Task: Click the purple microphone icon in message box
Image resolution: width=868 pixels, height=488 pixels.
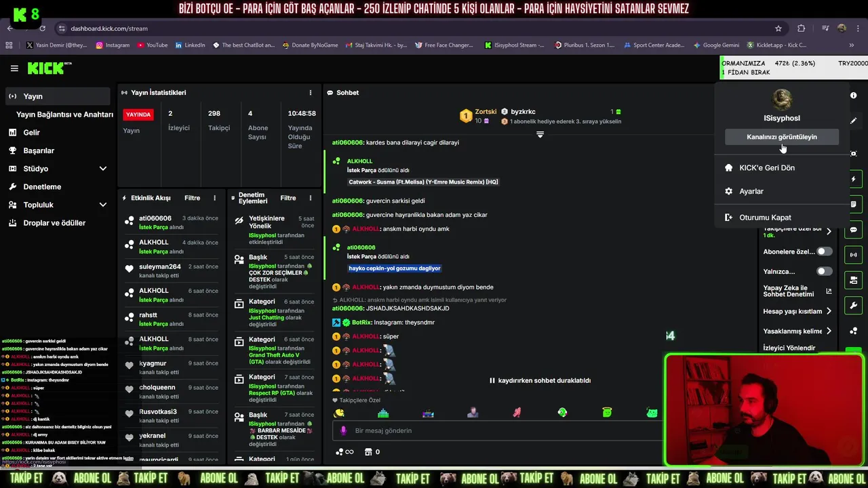Action: 343,430
